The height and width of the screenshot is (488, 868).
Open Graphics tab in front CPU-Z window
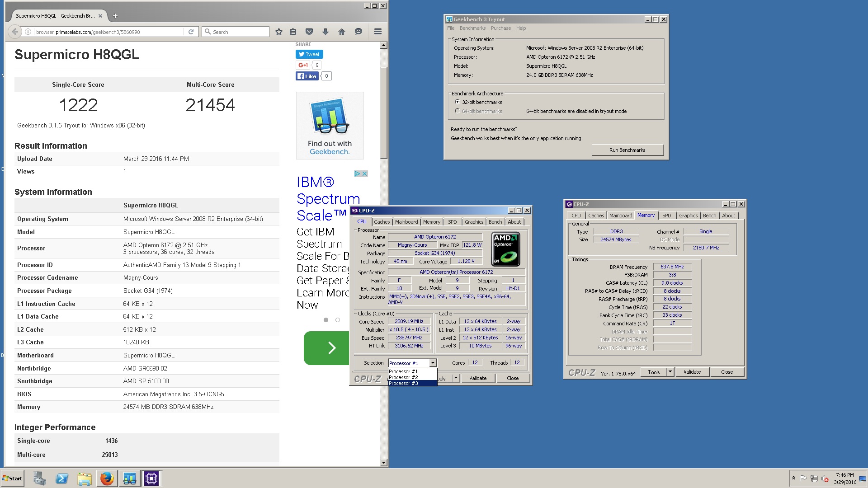coord(474,222)
